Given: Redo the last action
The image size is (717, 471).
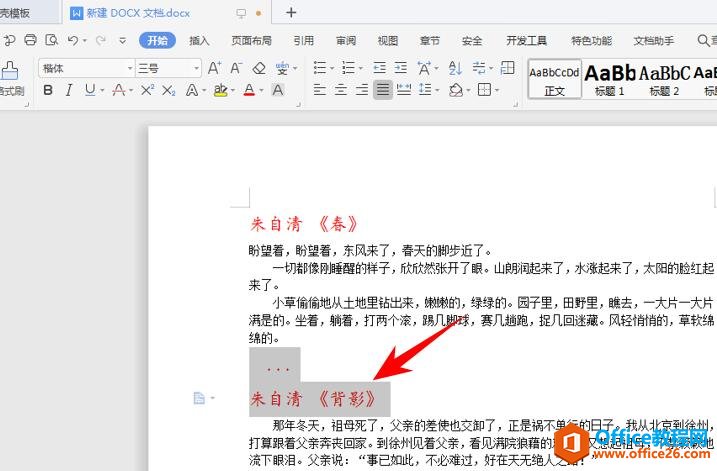Looking at the screenshot, I should click(x=101, y=40).
